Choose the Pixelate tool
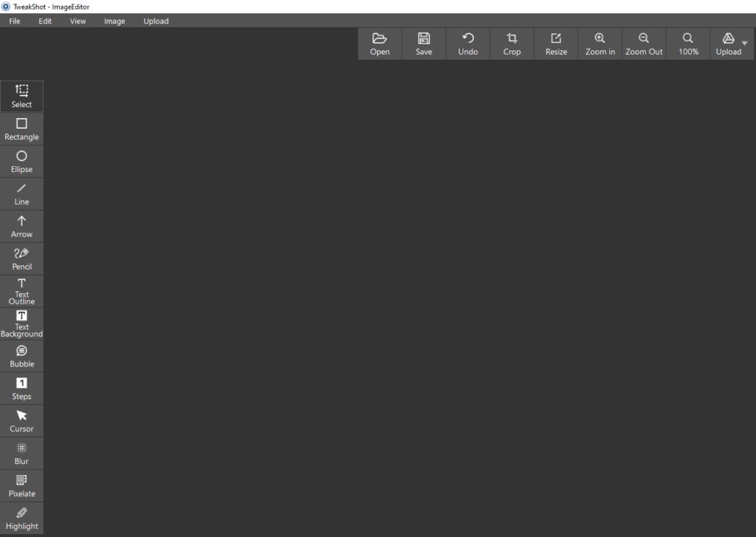 (21, 485)
